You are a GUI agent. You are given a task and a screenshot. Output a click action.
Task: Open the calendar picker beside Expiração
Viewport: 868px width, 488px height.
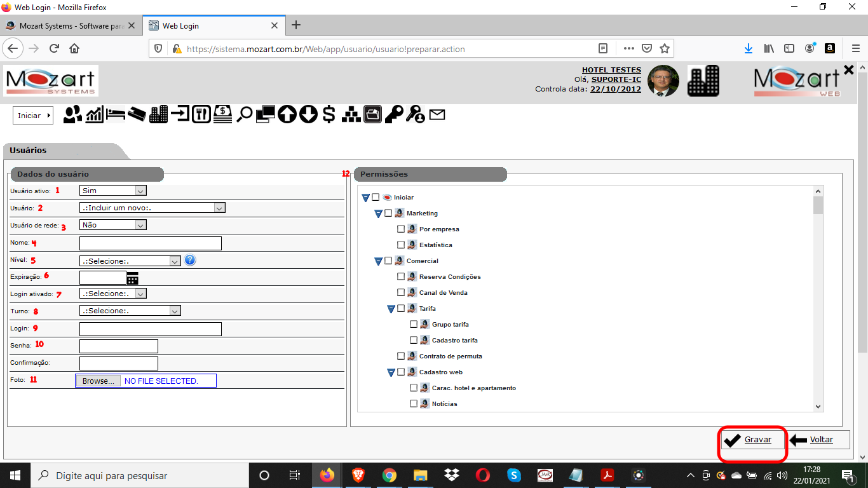pyautogui.click(x=133, y=278)
